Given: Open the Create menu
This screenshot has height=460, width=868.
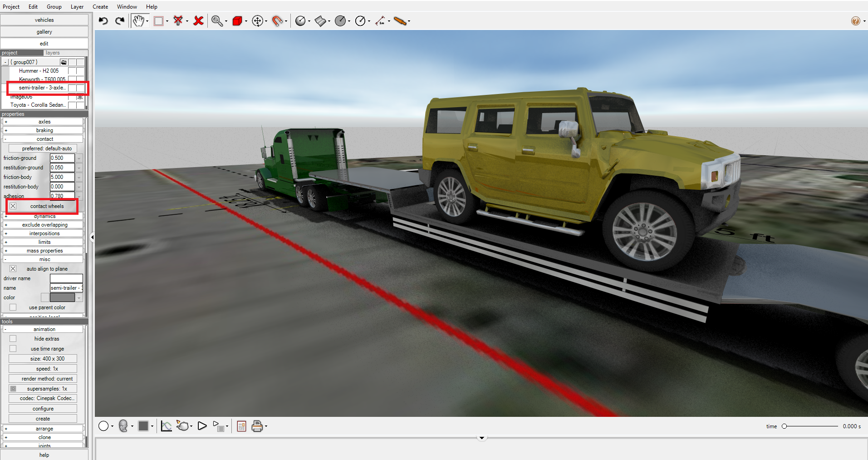Looking at the screenshot, I should (100, 7).
